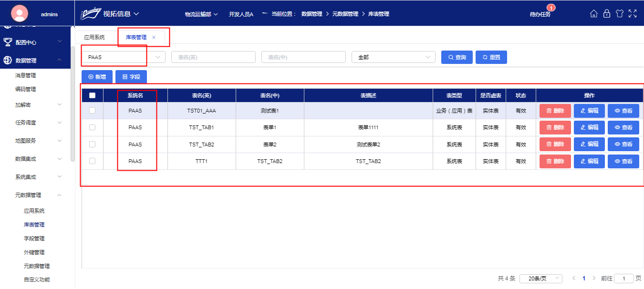Click the home icon in top bar
644x289 pixels.
tap(594, 14)
